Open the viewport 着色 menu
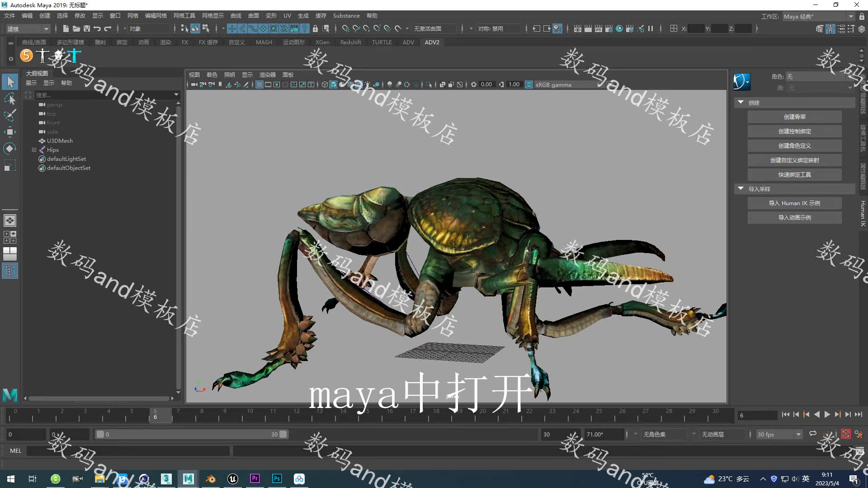 point(212,75)
